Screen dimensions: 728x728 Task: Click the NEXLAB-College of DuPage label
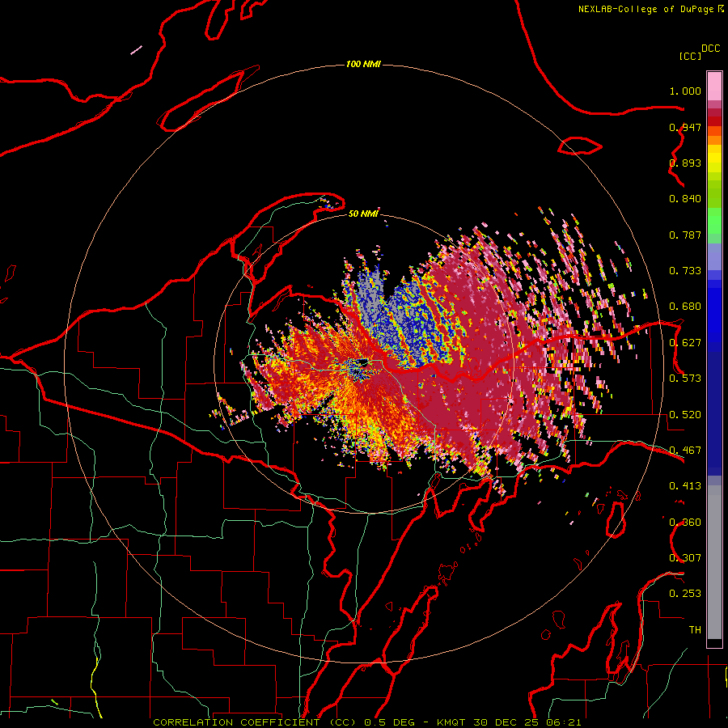pyautogui.click(x=645, y=9)
